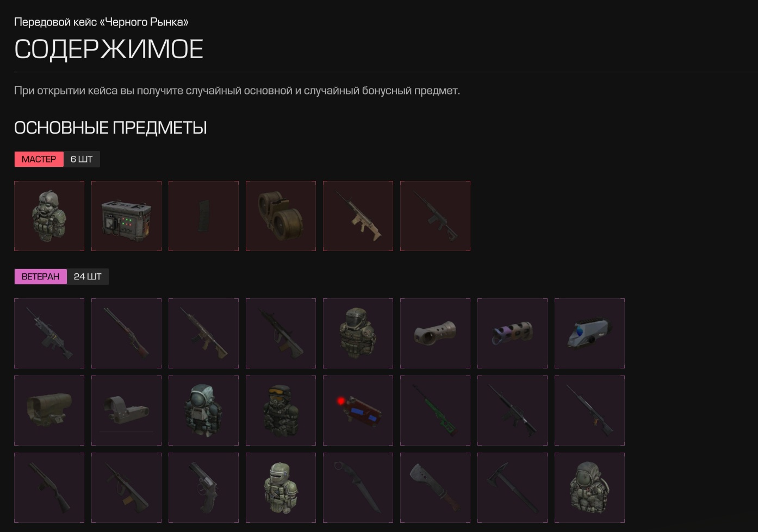
Task: Select the generator box with green lights
Action: pyautogui.click(x=126, y=216)
